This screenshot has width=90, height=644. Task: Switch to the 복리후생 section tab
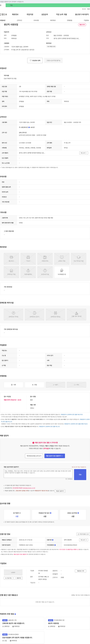(53, 21)
